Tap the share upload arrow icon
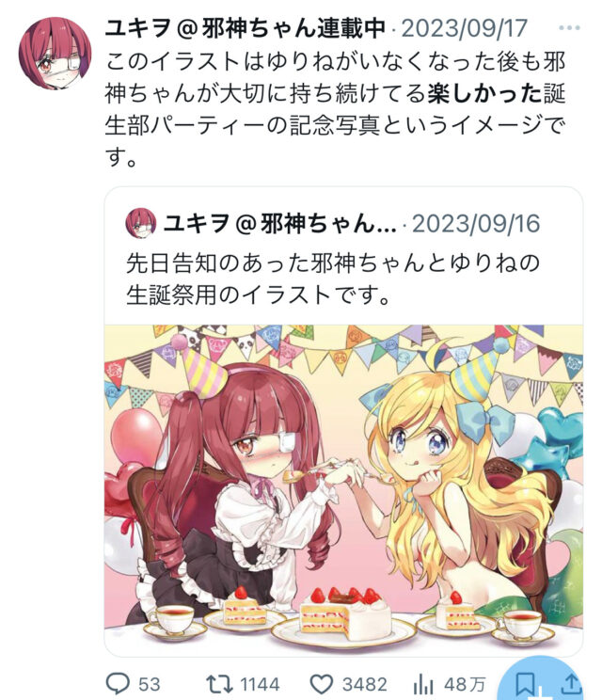This screenshot has width=602, height=700. click(570, 684)
